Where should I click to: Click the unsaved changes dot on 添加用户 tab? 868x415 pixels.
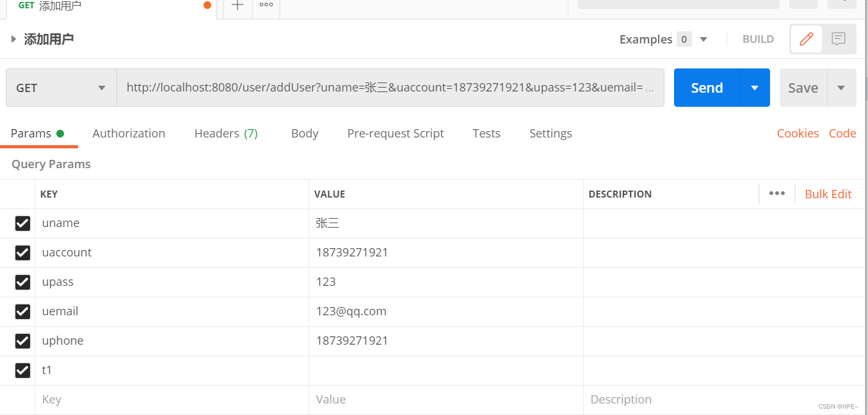coord(206,4)
